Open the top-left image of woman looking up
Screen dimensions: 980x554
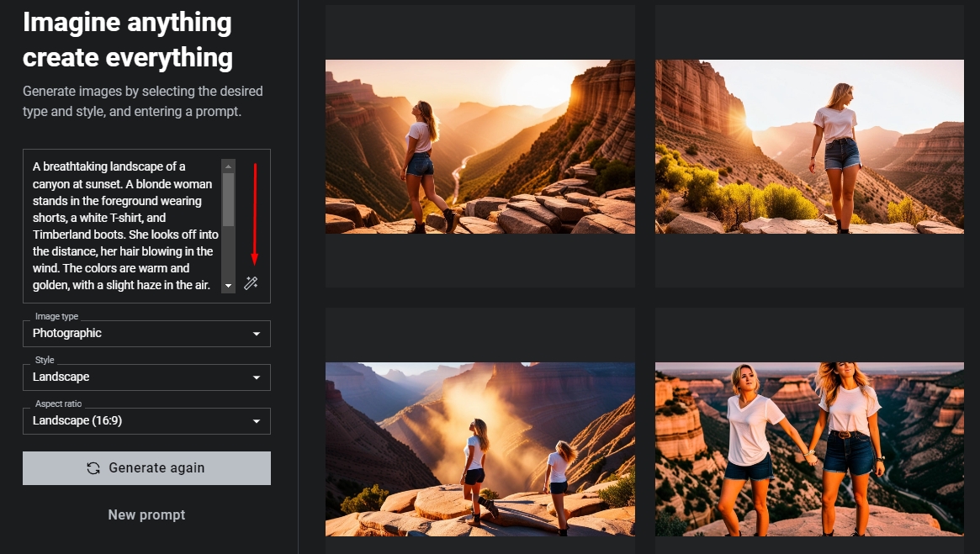479,146
